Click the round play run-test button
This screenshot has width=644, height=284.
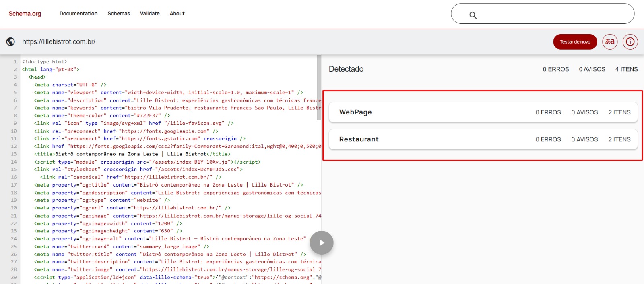tap(322, 243)
